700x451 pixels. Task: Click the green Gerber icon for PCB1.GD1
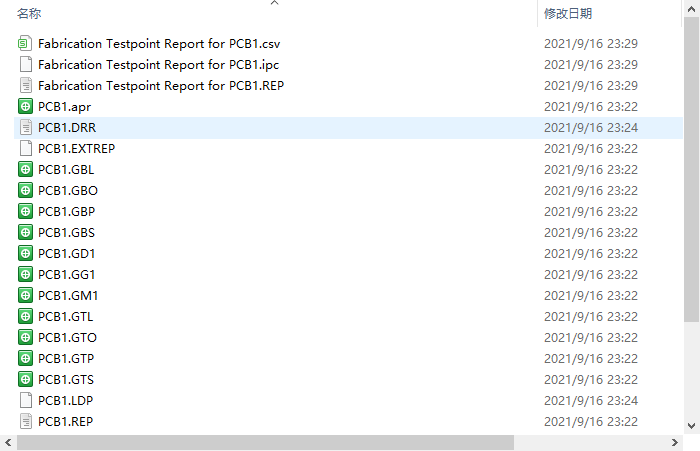click(25, 253)
